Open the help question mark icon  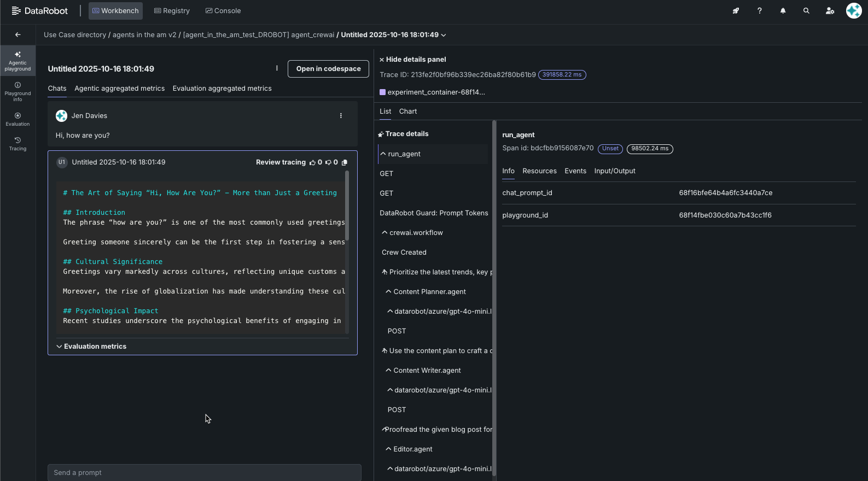pyautogui.click(x=759, y=11)
